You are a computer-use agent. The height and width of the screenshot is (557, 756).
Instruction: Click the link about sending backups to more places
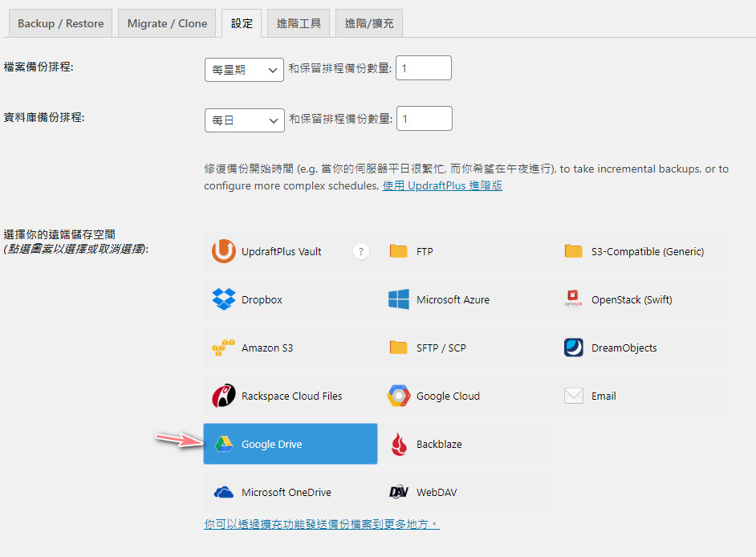tap(321, 524)
